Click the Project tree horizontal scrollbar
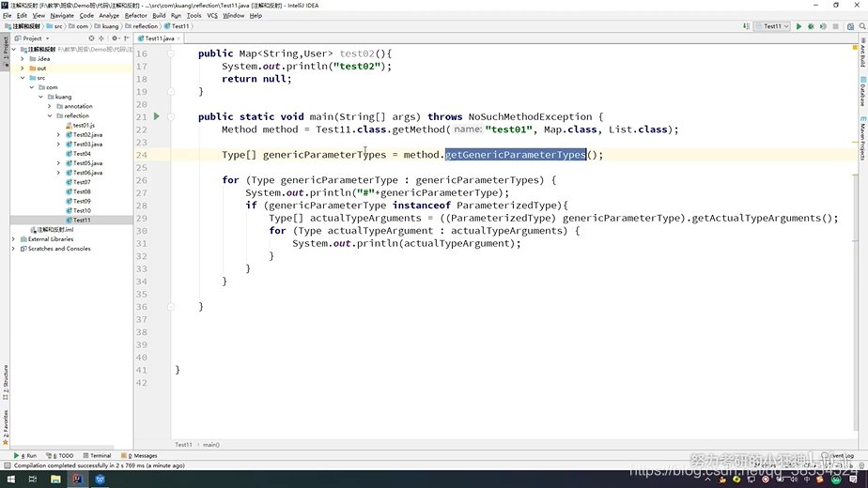868x488 pixels. [x=62, y=447]
